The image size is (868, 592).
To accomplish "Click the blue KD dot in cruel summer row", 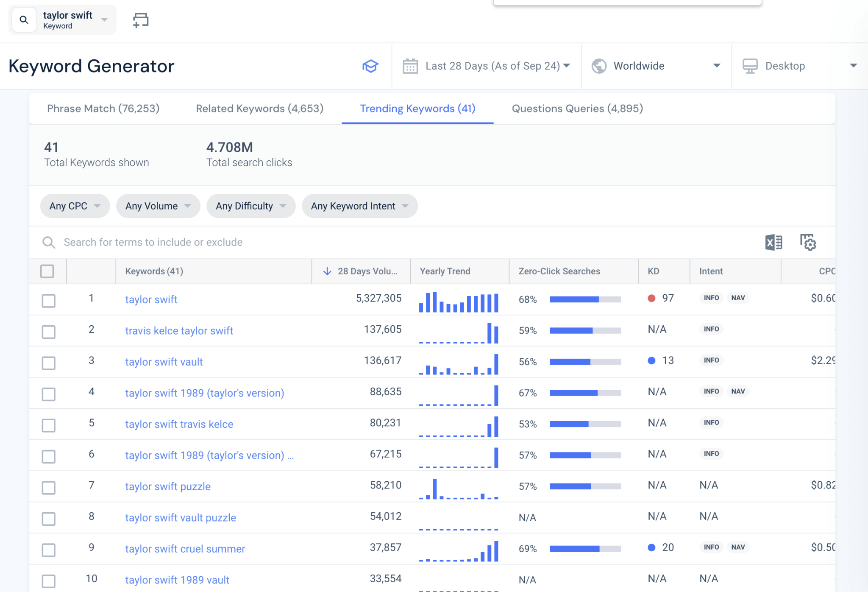I will (651, 547).
